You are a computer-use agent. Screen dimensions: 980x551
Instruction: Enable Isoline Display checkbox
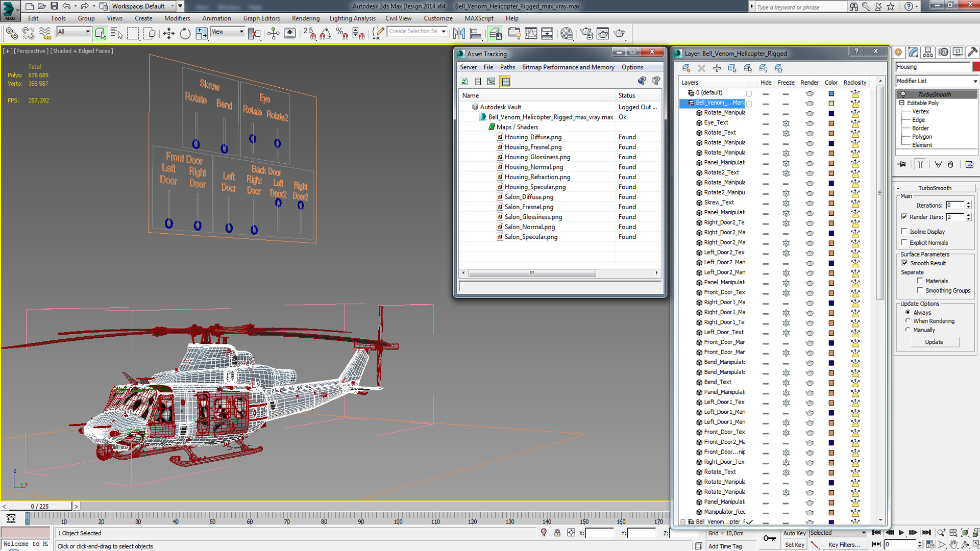click(904, 232)
